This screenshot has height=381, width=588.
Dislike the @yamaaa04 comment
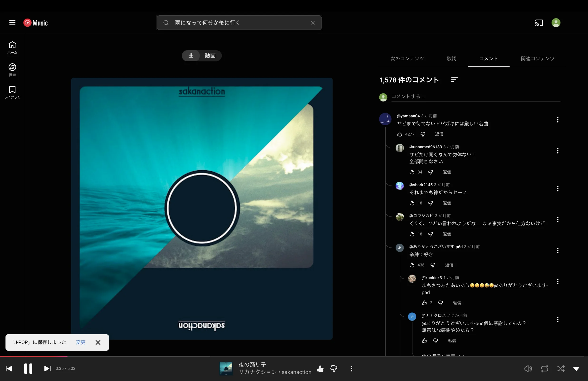[x=423, y=134]
